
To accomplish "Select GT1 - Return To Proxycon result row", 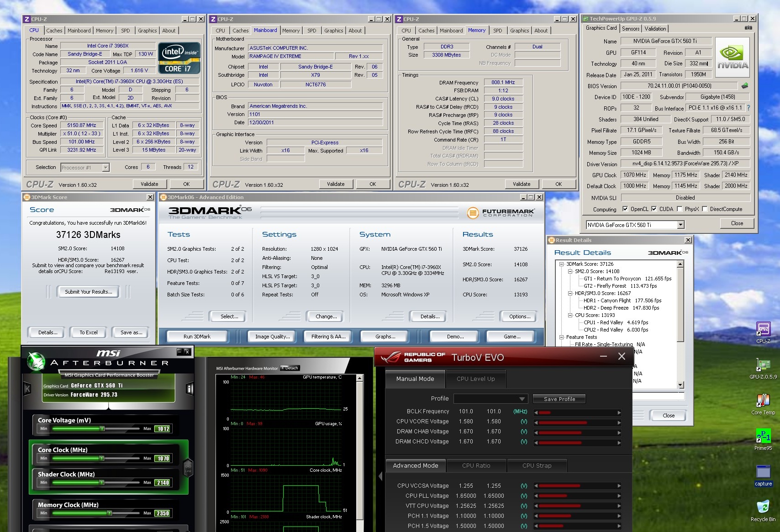I will click(627, 279).
